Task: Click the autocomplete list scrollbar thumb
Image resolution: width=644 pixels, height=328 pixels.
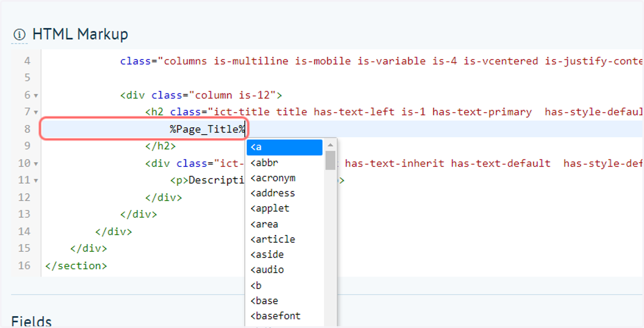Action: click(x=331, y=160)
